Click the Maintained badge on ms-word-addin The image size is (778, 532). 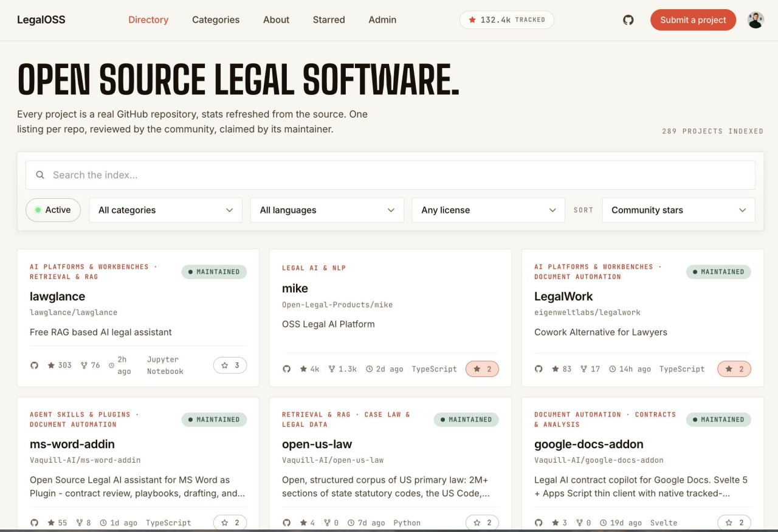[x=214, y=420]
